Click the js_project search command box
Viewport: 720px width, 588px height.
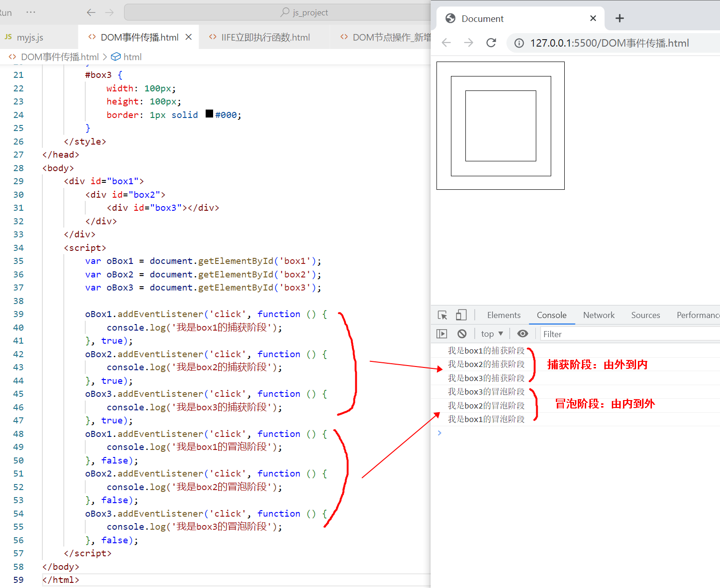[x=277, y=13]
